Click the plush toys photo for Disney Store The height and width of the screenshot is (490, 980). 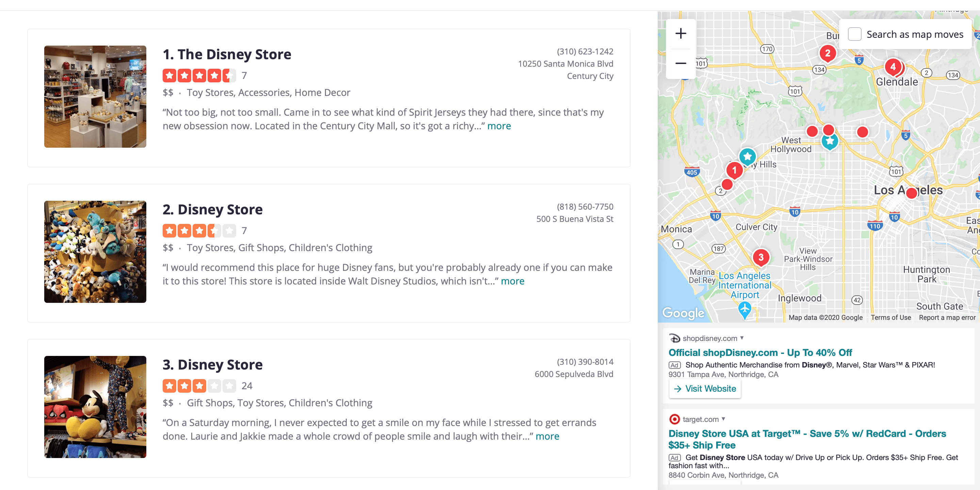(x=95, y=252)
